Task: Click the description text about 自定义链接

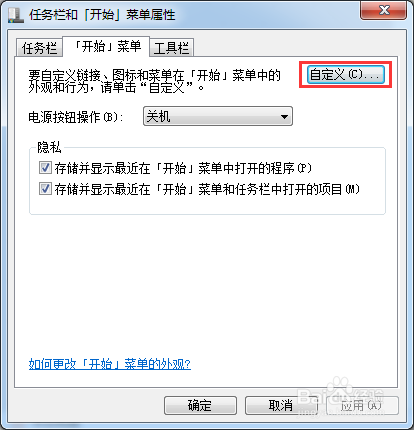Action: [154, 81]
